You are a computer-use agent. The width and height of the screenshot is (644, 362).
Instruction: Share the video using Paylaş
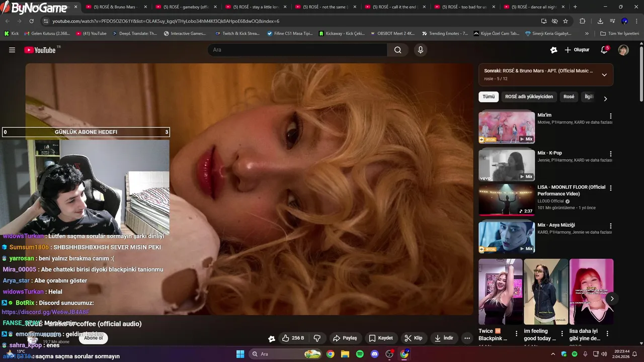tap(345, 338)
